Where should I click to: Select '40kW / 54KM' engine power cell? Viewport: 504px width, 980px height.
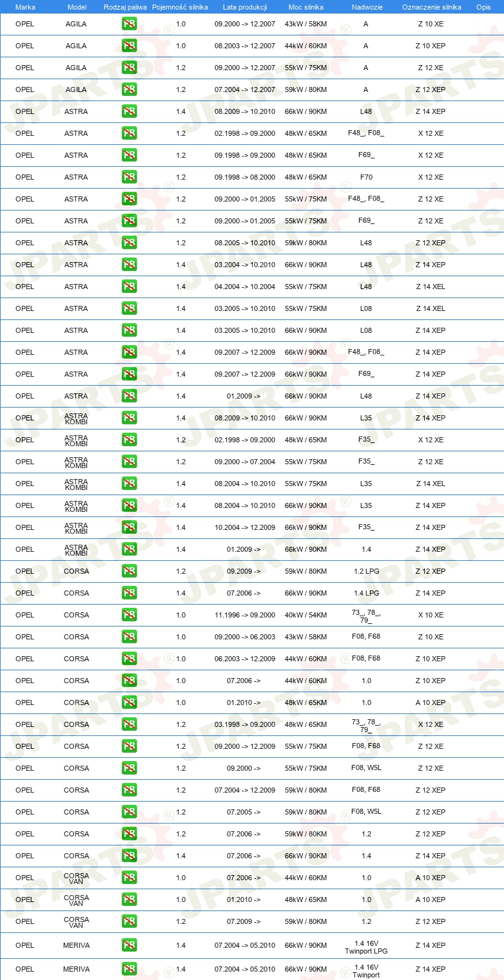point(305,615)
